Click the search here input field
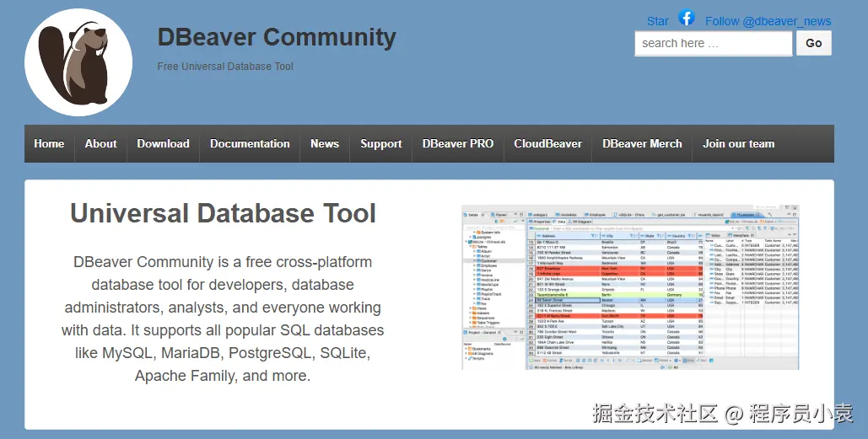 click(714, 43)
